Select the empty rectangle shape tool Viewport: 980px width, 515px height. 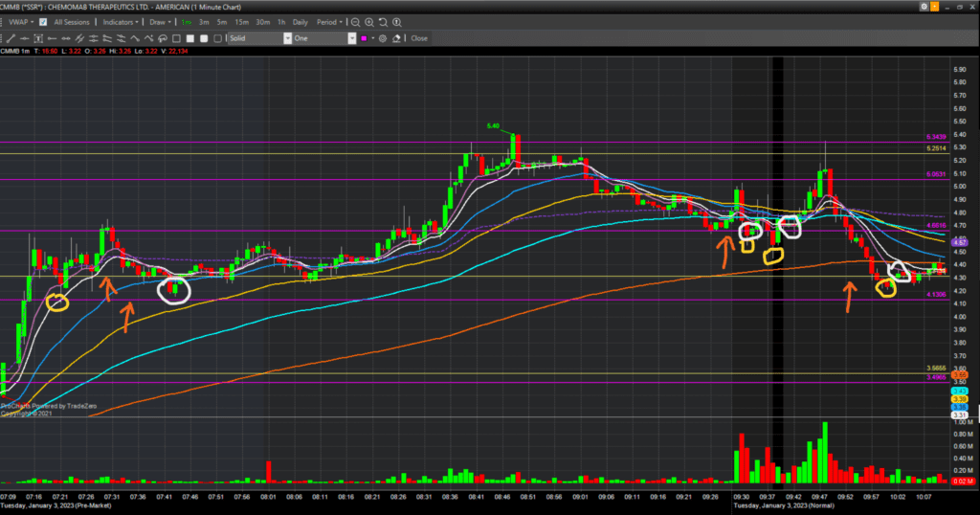(176, 38)
